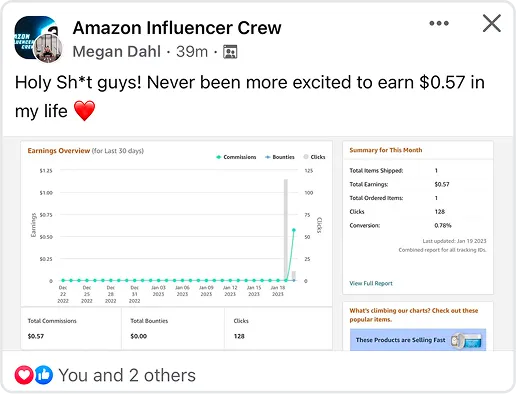This screenshot has height=394, width=516.
Task: Click the group members privacy icon
Action: (x=230, y=52)
